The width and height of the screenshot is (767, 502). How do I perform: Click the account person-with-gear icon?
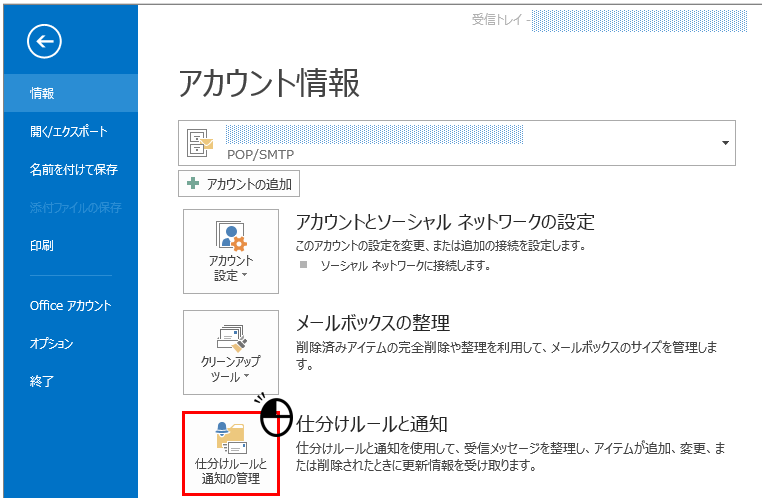pyautogui.click(x=231, y=236)
